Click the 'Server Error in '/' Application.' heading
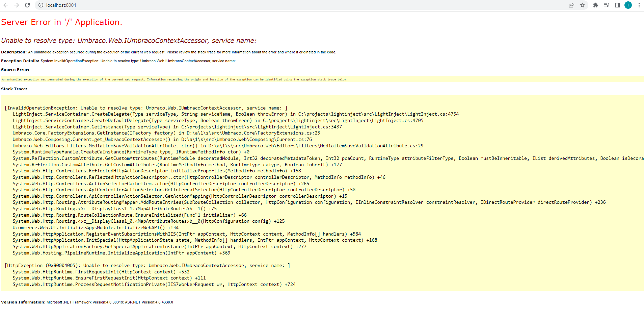The height and width of the screenshot is (317, 644). [x=61, y=22]
